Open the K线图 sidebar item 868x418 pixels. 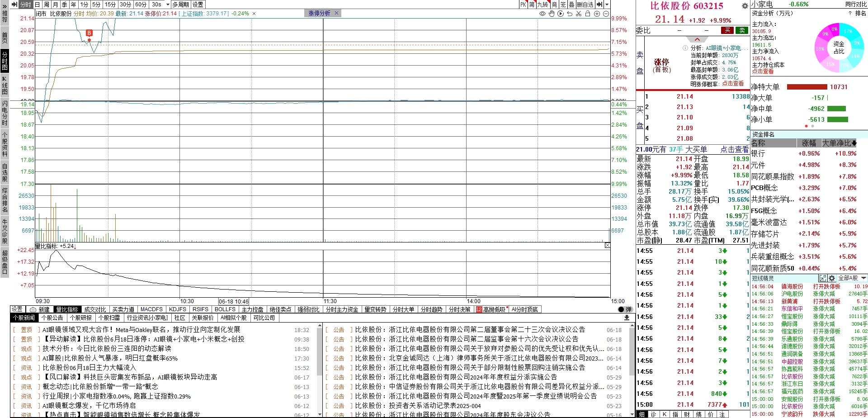5,85
